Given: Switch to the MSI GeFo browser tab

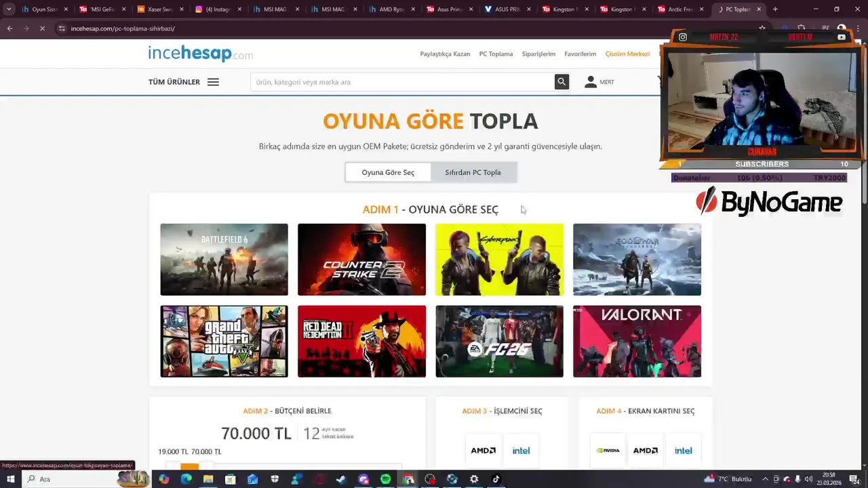Looking at the screenshot, I should tap(98, 9).
